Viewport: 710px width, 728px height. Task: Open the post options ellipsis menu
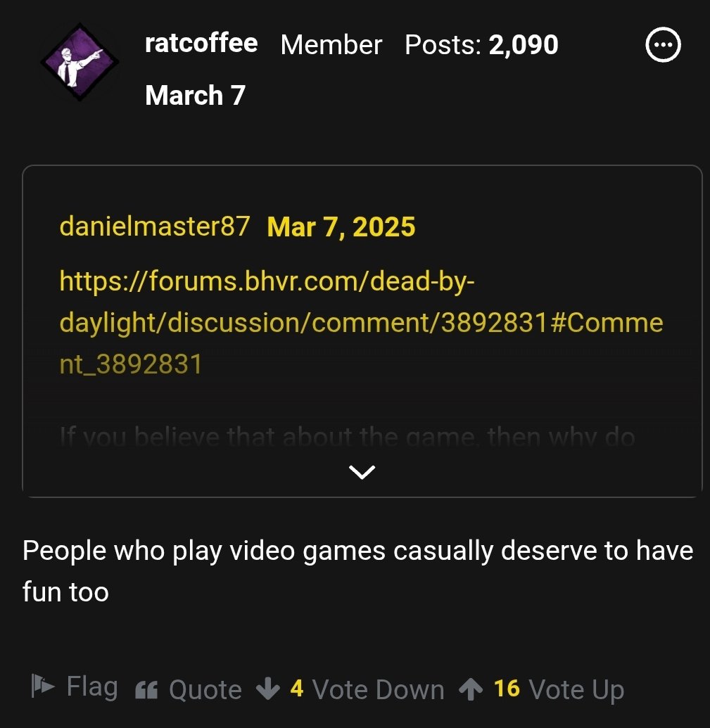tap(662, 45)
